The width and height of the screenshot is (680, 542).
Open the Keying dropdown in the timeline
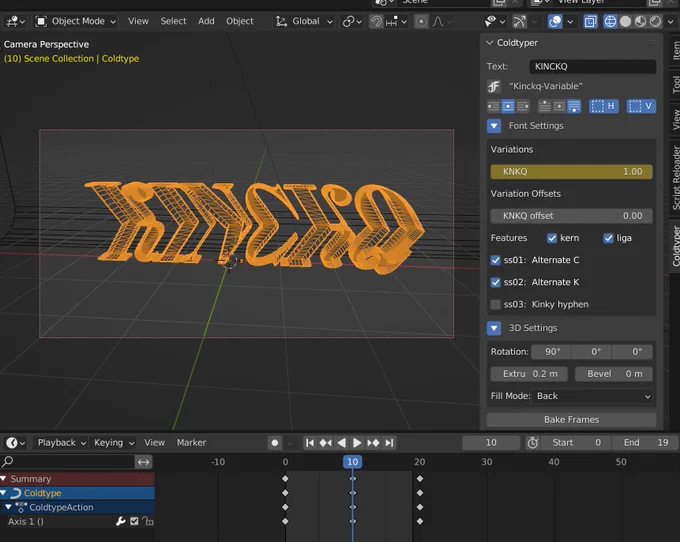coord(114,443)
